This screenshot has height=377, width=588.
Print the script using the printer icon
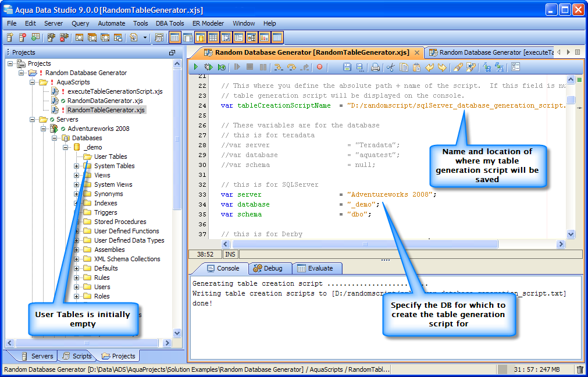[x=375, y=67]
